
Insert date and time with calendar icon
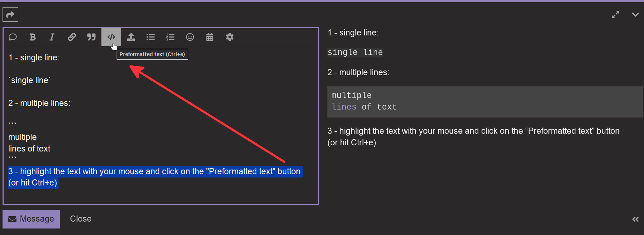210,37
